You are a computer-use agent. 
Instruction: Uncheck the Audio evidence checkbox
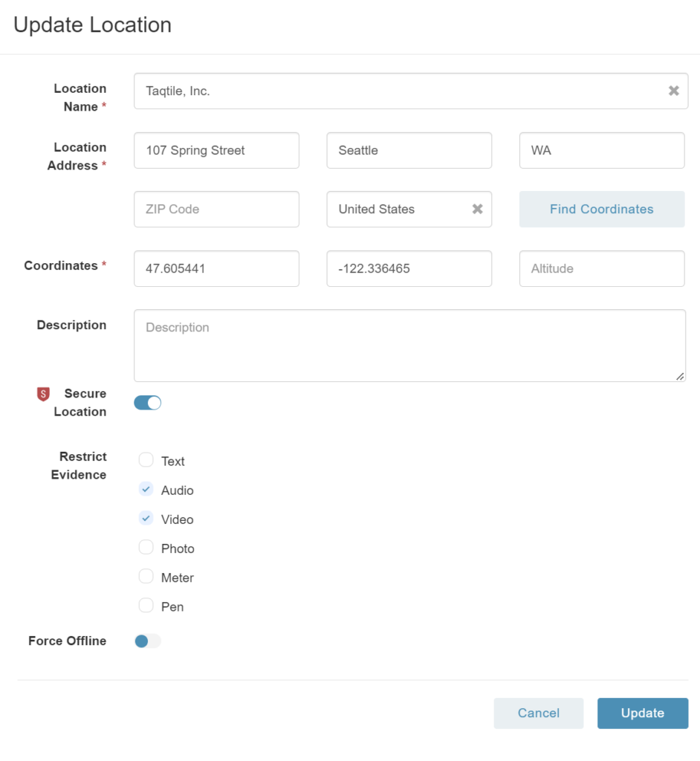(x=146, y=489)
